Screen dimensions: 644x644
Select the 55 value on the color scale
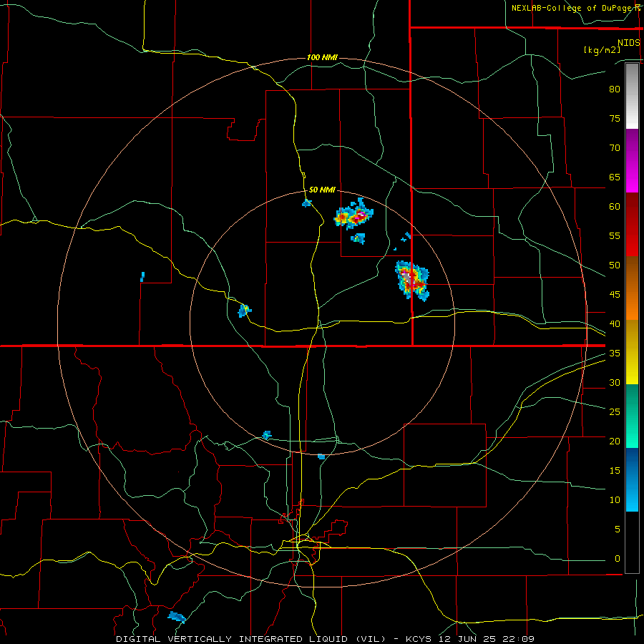click(x=615, y=235)
